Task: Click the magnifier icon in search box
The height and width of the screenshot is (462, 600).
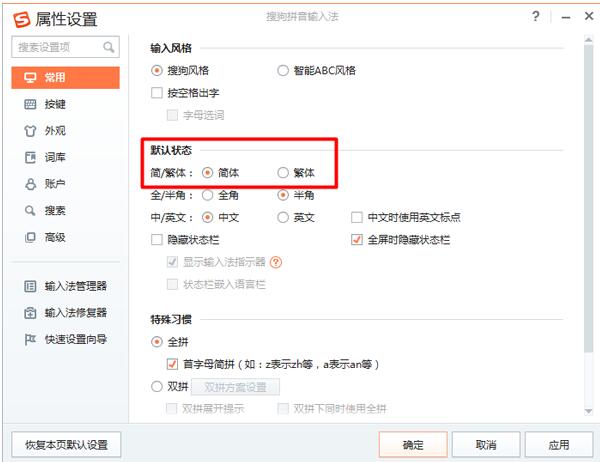Action: 108,47
